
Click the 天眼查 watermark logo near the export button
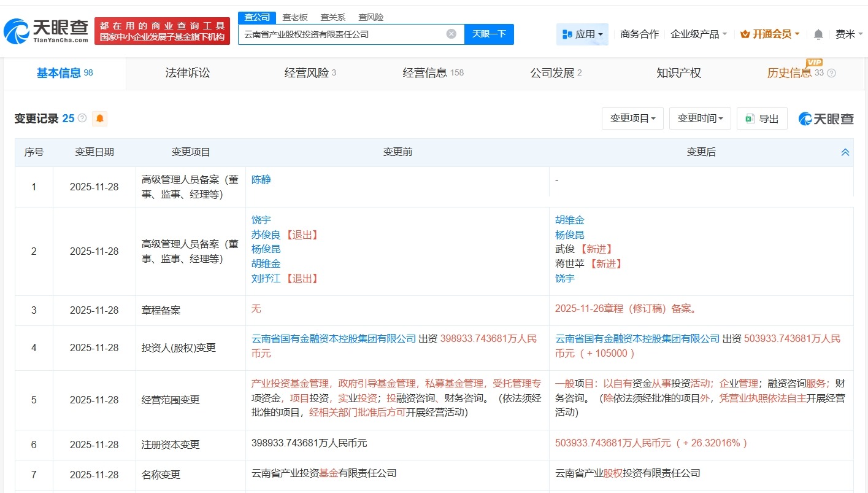click(825, 118)
